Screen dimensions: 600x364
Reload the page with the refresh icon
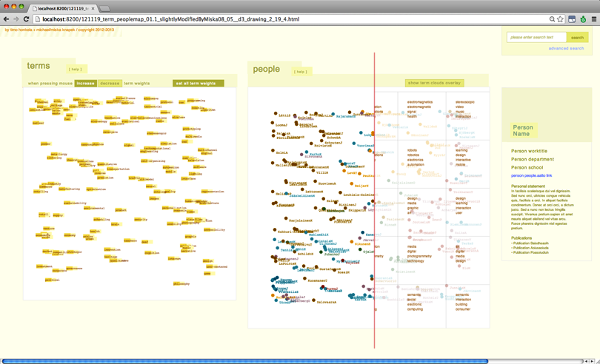coord(26,19)
